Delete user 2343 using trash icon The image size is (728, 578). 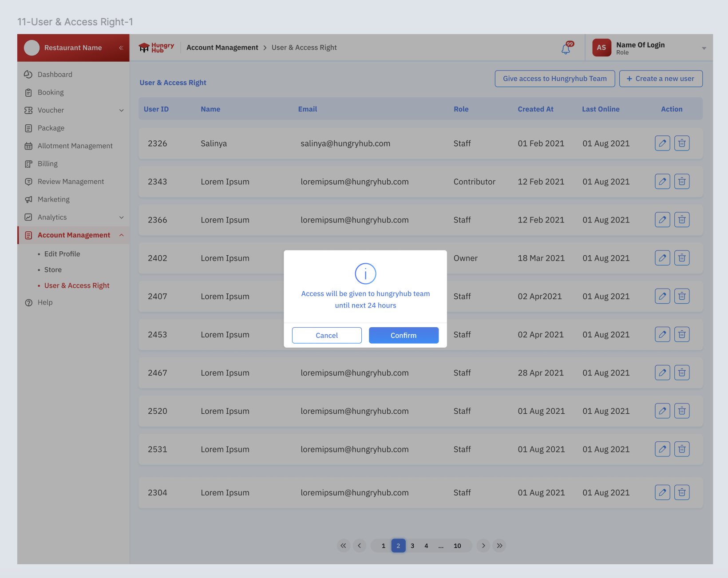[x=682, y=182]
